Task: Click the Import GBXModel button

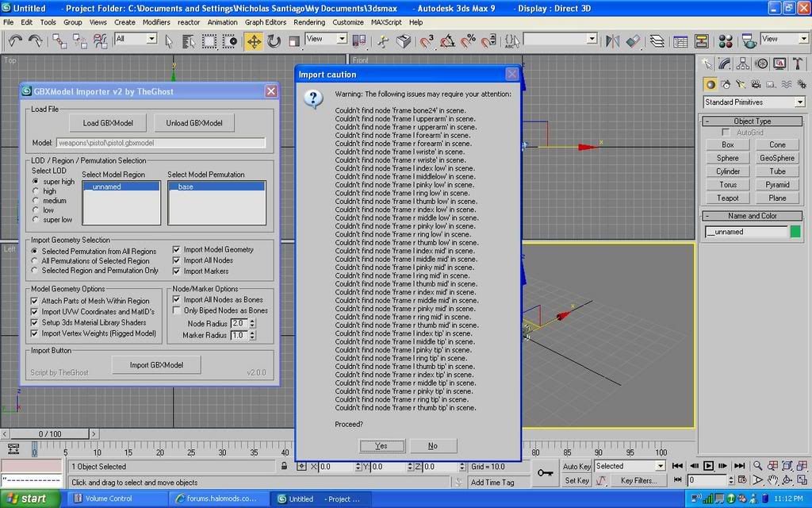Action: pyautogui.click(x=156, y=365)
